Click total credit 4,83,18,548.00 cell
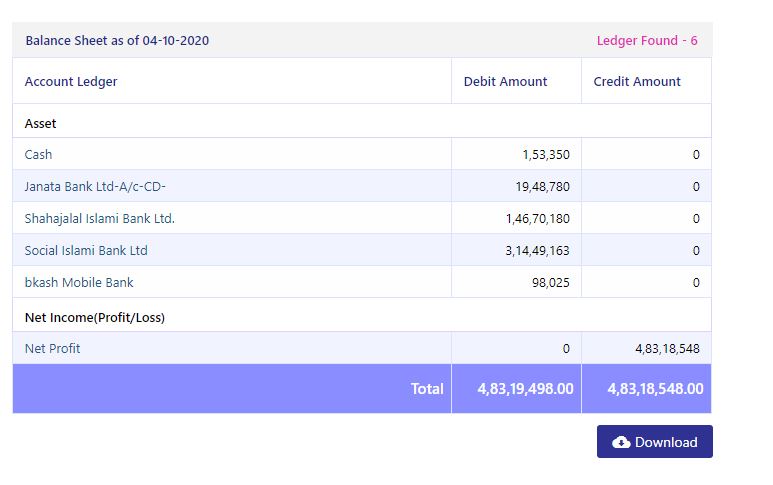Image resolution: width=773 pixels, height=485 pixels. coord(646,389)
